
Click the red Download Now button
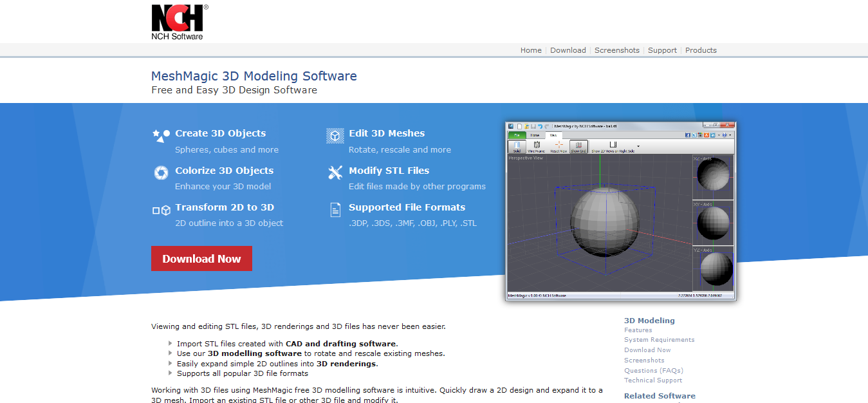pyautogui.click(x=201, y=259)
